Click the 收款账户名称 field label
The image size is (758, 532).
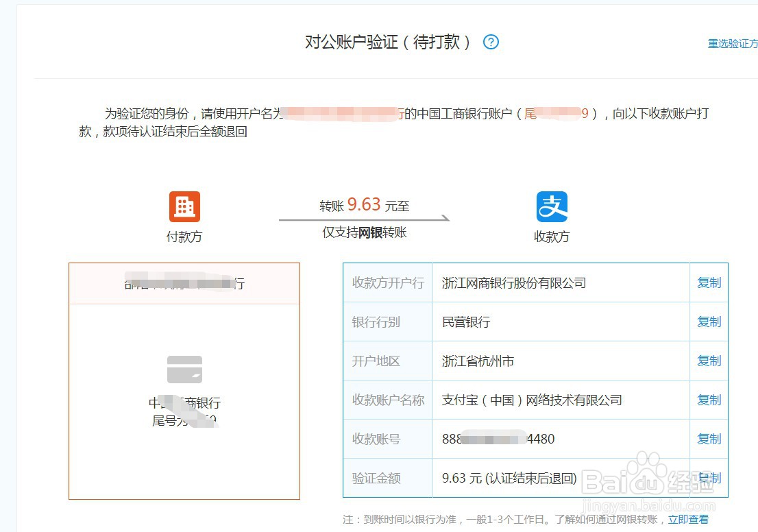tap(388, 400)
